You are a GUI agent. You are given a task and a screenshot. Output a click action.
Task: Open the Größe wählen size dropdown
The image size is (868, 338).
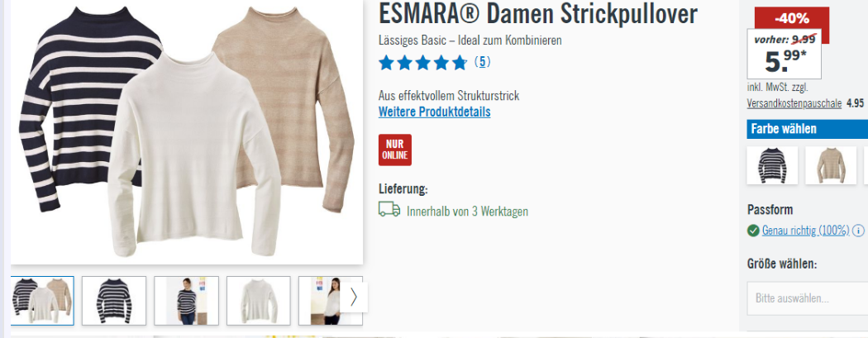807,298
